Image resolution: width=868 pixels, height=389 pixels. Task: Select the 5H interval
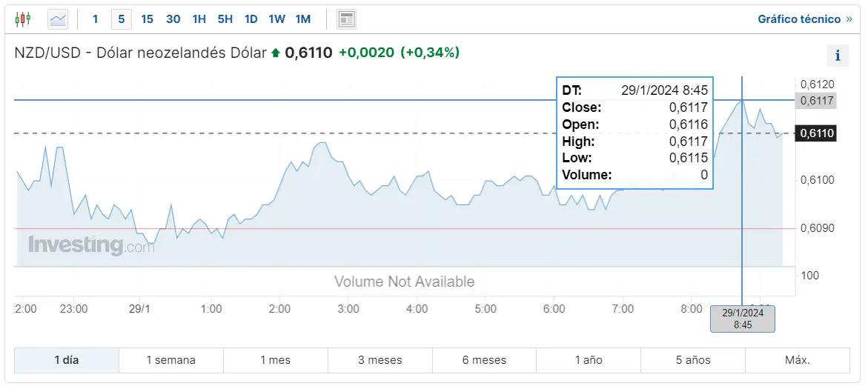[x=225, y=19]
